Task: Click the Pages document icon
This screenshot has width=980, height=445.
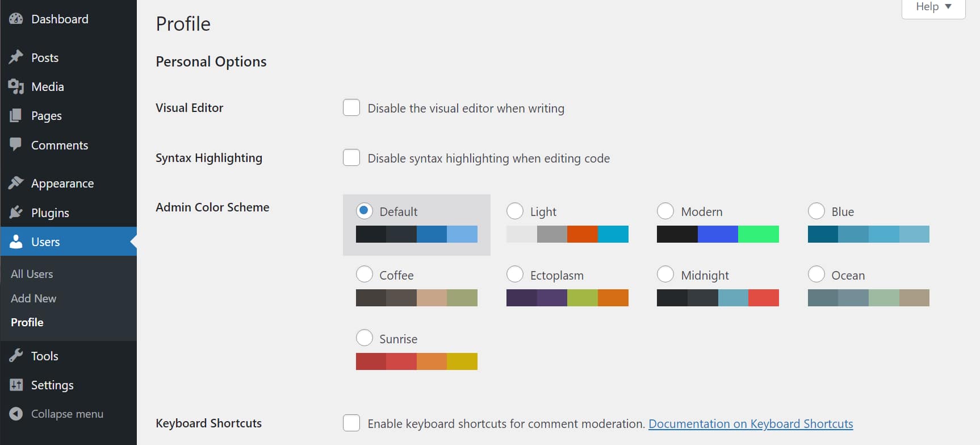Action: point(16,115)
